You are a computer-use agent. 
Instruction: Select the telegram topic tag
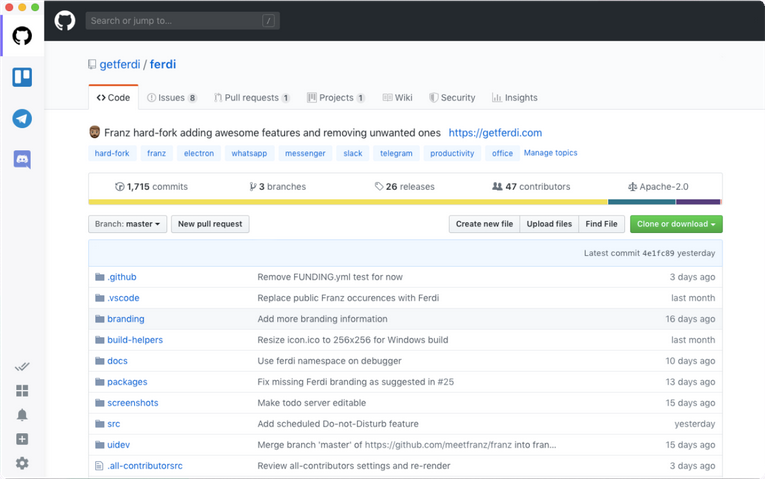[396, 153]
